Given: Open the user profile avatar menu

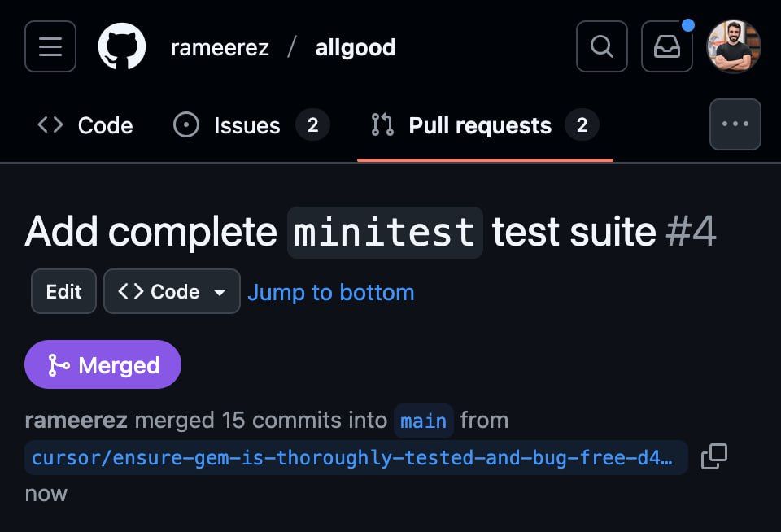Looking at the screenshot, I should 734,46.
